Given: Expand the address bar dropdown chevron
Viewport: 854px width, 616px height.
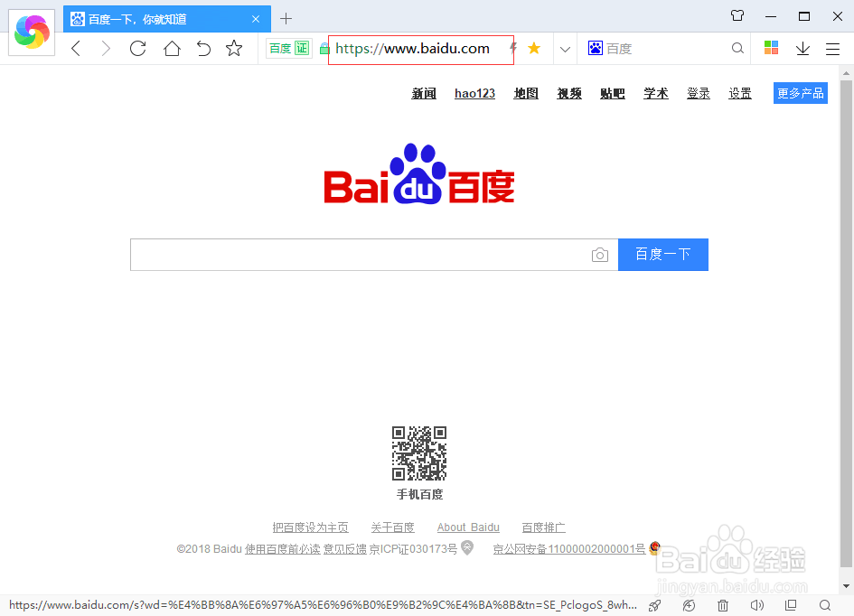Looking at the screenshot, I should 565,50.
